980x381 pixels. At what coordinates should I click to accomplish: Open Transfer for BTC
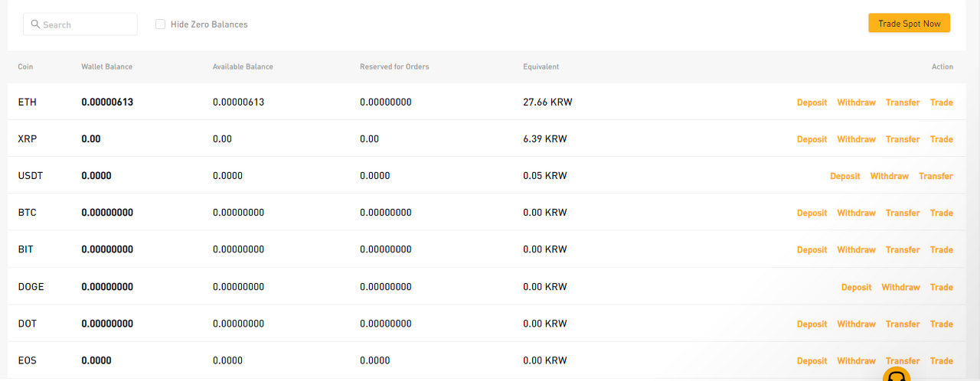903,213
